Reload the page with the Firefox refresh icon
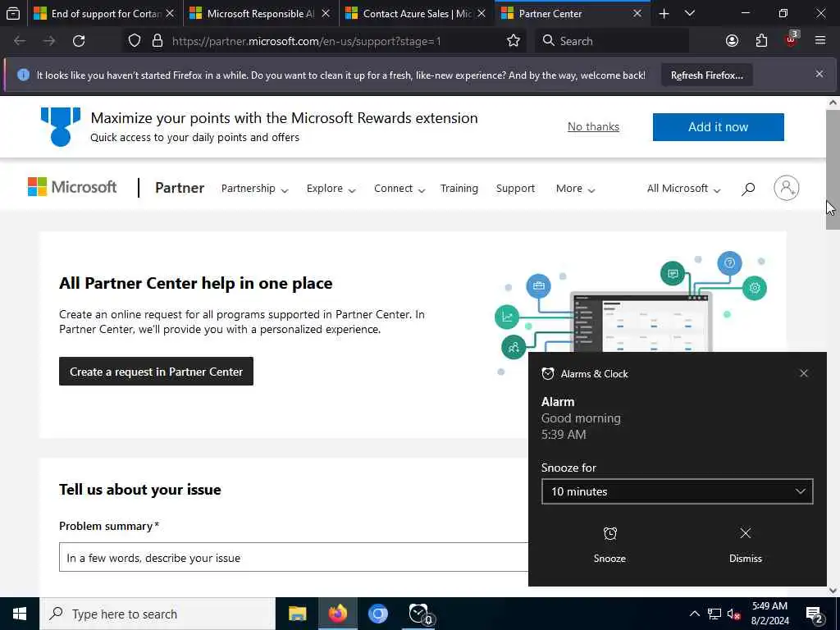Screen dimensions: 840x630 pyautogui.click(x=79, y=41)
